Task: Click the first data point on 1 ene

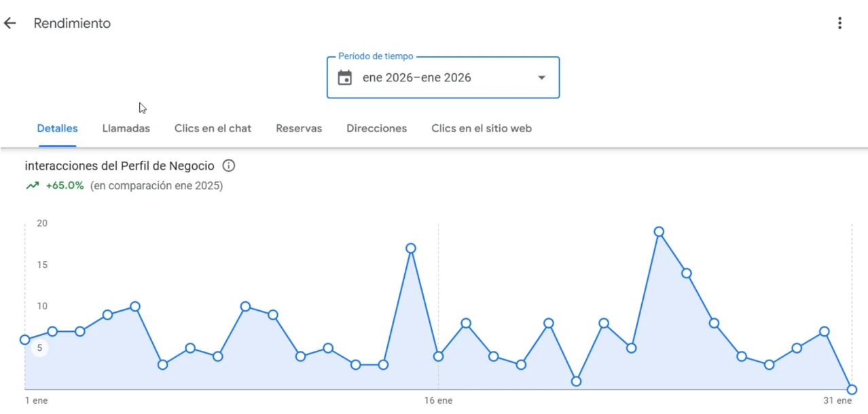Action: point(25,339)
